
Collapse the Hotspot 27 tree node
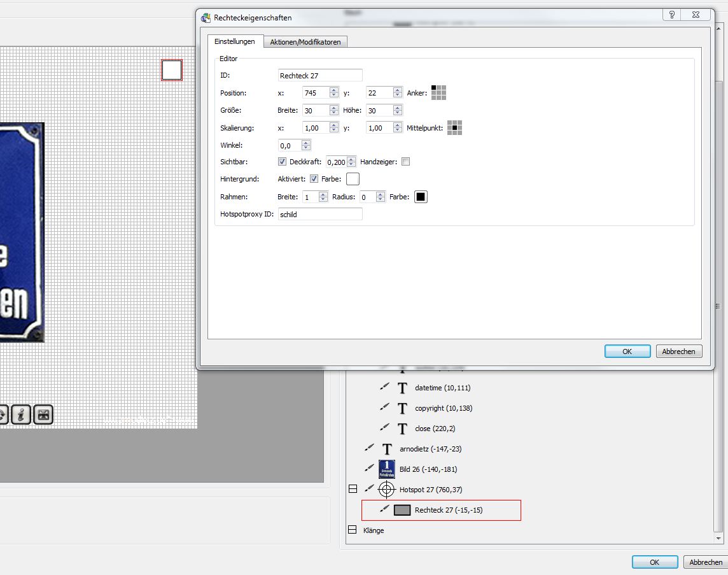click(x=352, y=490)
